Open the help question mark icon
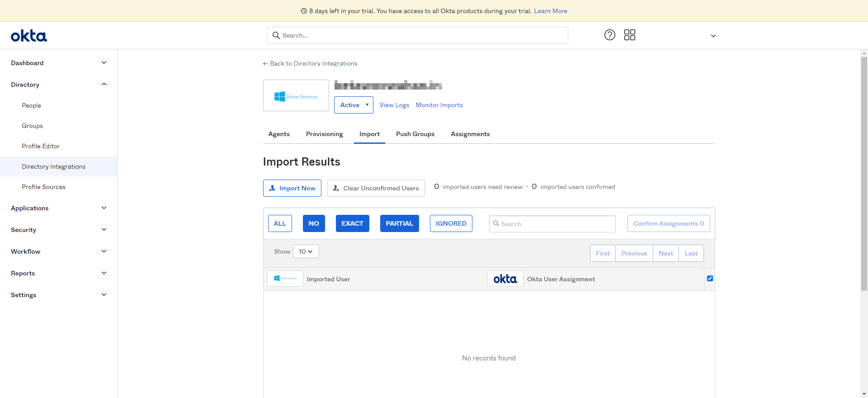Image resolution: width=868 pixels, height=398 pixels. (610, 35)
